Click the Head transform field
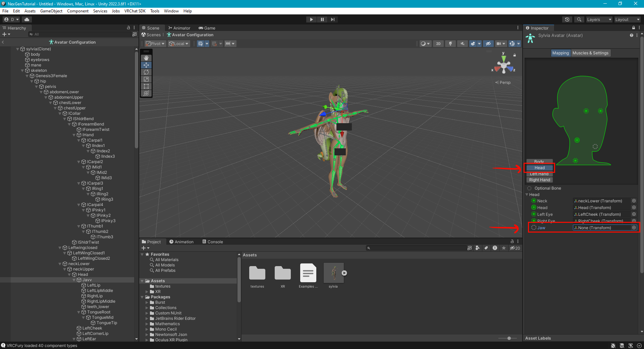644x349 pixels. point(602,207)
